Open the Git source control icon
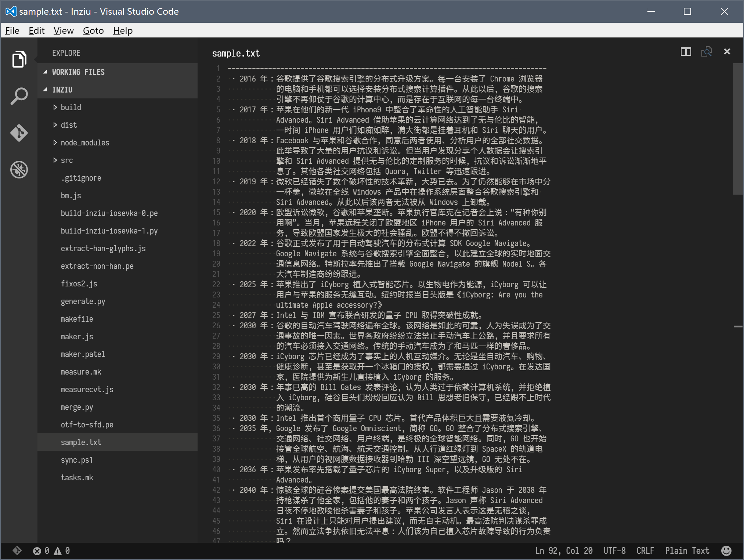Screen dimensions: 744x560 (x=19, y=133)
